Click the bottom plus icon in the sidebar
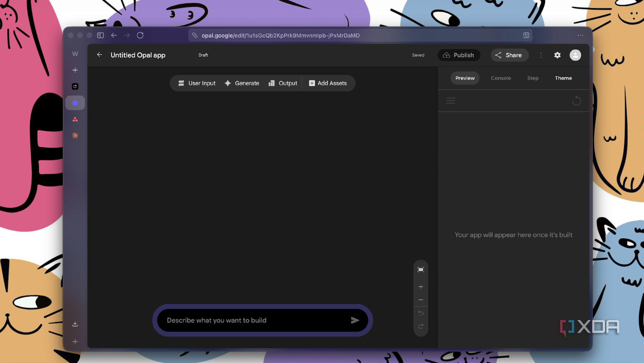Viewport: 644px width, 363px height. point(75,342)
